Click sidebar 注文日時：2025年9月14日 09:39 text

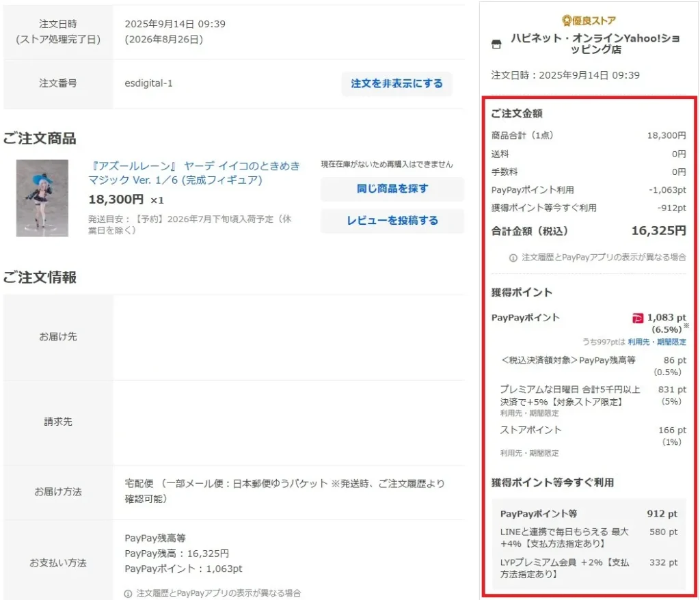[565, 75]
